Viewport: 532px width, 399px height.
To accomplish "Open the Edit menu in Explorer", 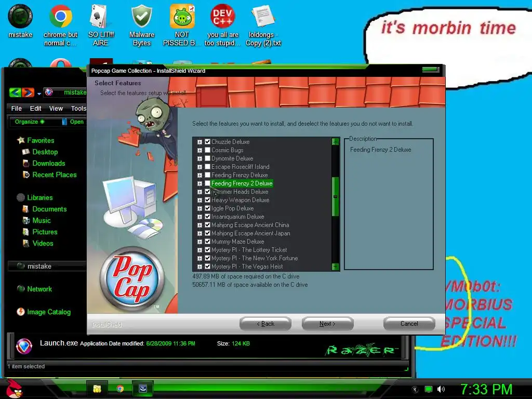I will [x=35, y=108].
